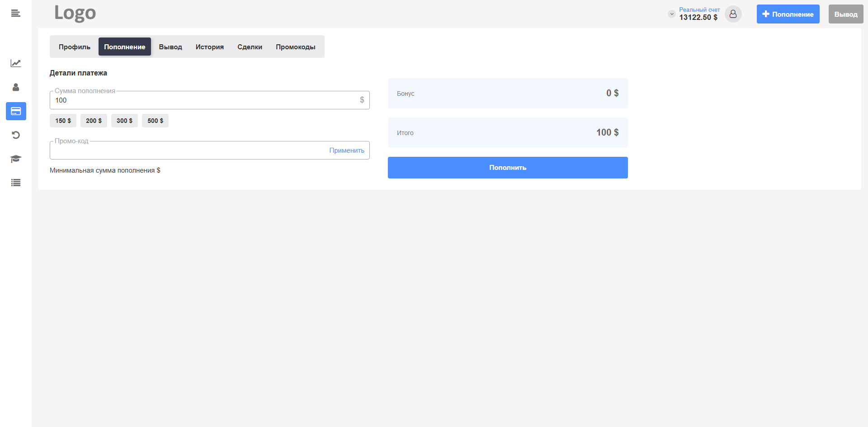Image resolution: width=868 pixels, height=427 pixels.
Task: Switch to the Профиль tab
Action: coord(74,47)
